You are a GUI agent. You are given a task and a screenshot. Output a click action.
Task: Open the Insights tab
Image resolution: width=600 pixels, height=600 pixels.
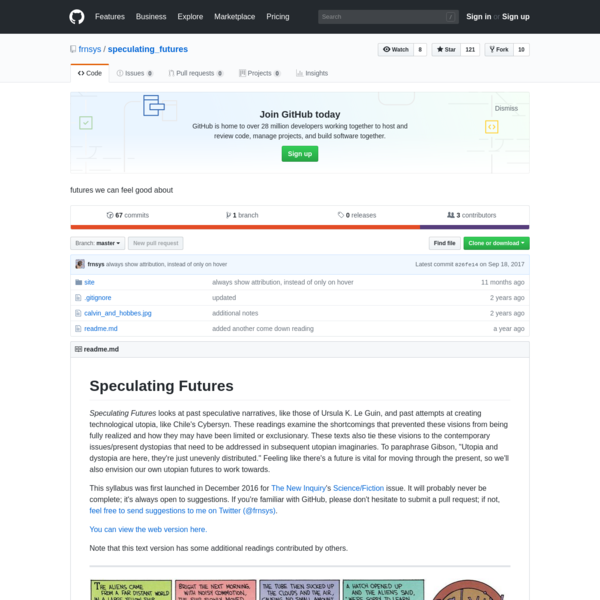pyautogui.click(x=312, y=73)
